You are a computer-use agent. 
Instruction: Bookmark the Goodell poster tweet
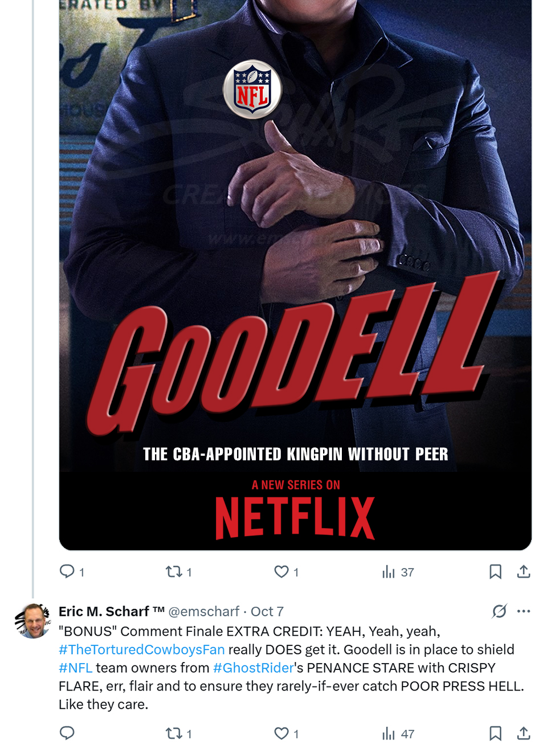[x=495, y=571]
